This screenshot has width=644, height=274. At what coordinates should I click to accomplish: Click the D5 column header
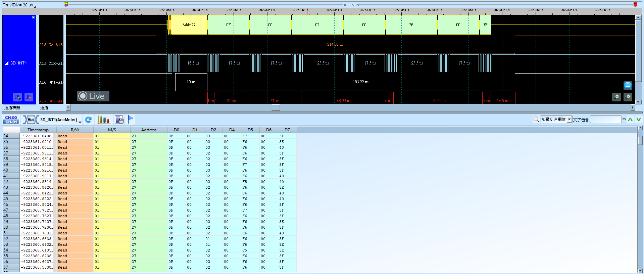point(250,130)
